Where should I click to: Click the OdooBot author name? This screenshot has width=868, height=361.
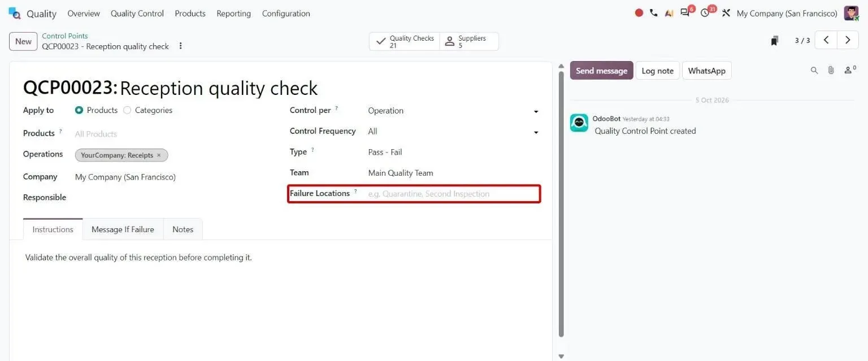point(606,119)
